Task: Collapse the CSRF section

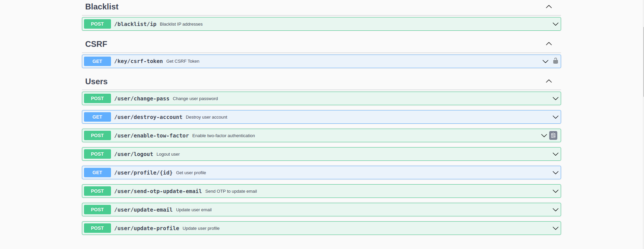Action: [549, 44]
